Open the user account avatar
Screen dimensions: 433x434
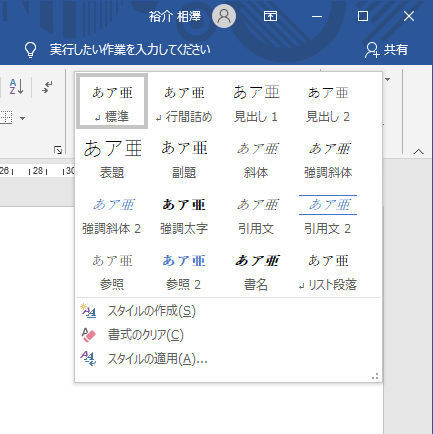(224, 16)
